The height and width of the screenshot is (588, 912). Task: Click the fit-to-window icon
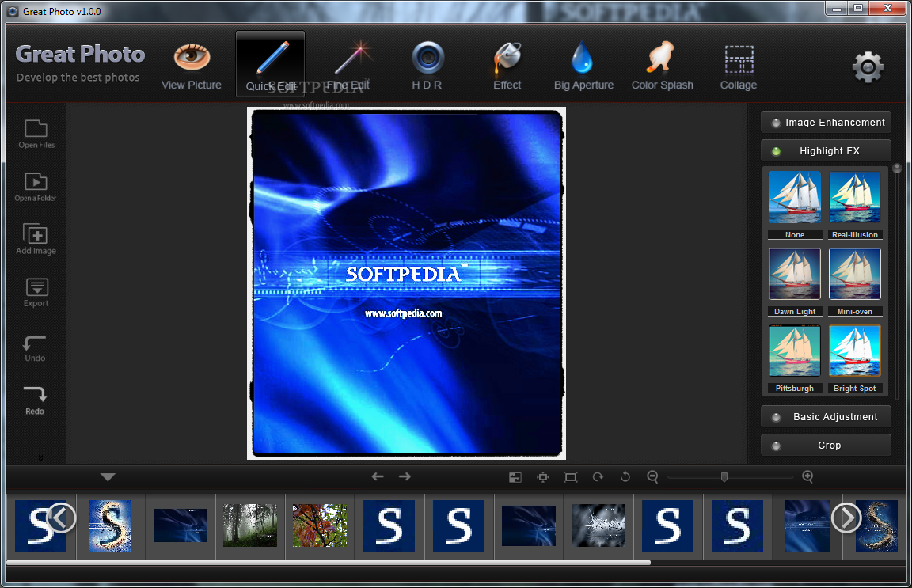tap(543, 477)
